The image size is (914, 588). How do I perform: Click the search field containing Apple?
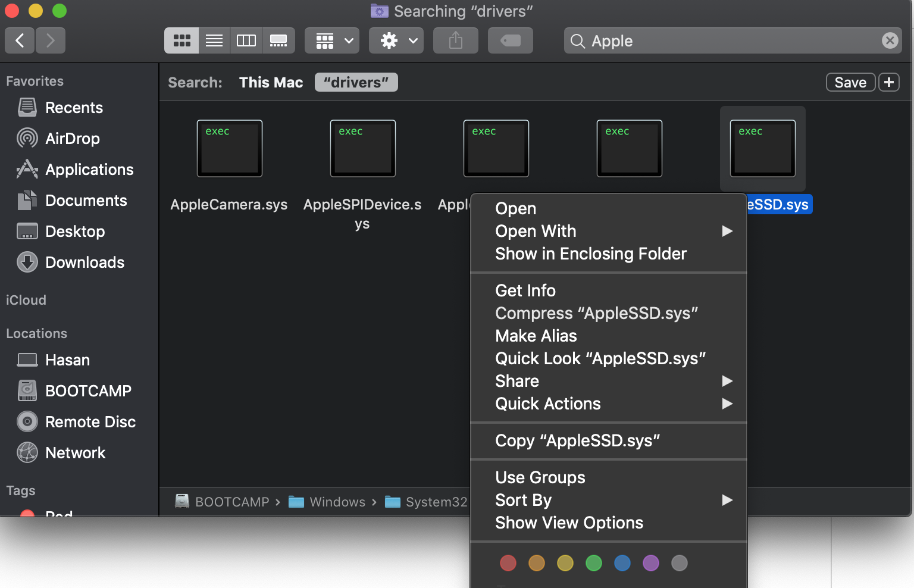733,40
